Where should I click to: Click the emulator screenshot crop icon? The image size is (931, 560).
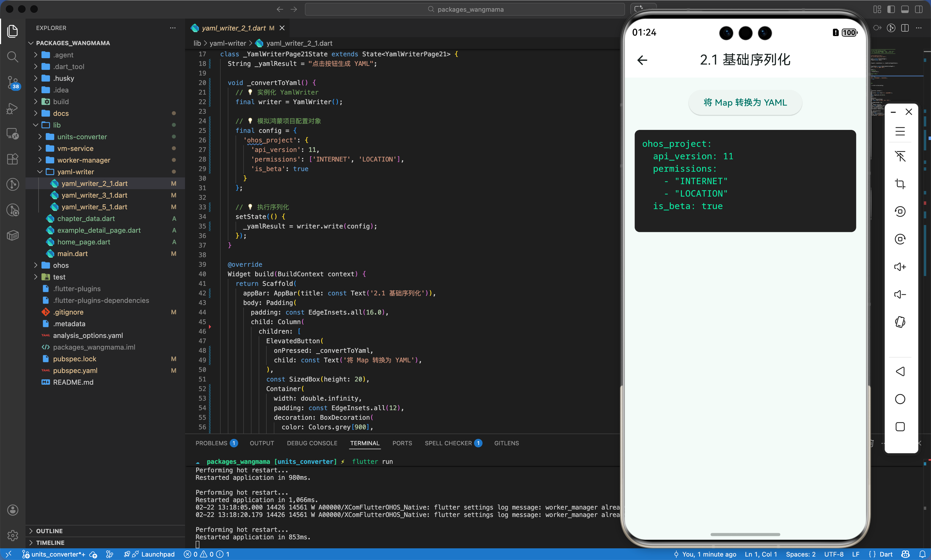coord(900,184)
